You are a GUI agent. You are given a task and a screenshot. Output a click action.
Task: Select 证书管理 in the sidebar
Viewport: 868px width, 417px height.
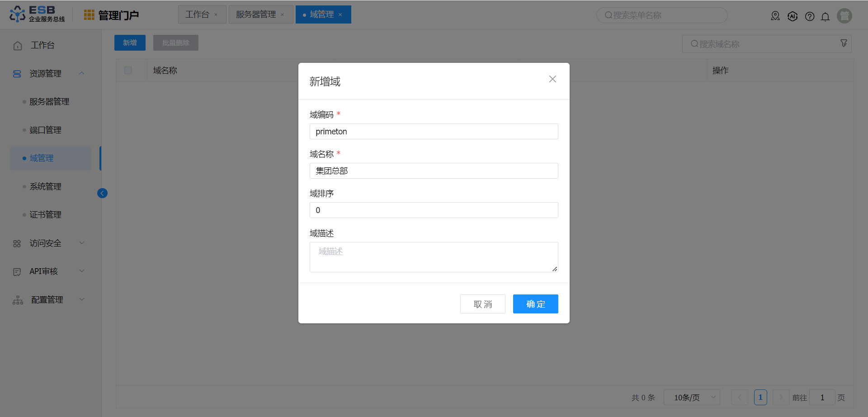45,215
